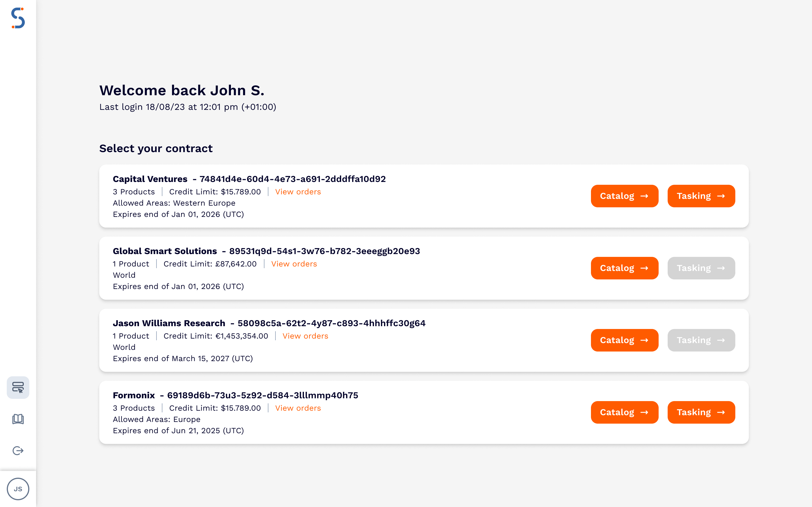
Task: Click the disabled Tasking button for Jason Williams Research
Action: point(701,340)
